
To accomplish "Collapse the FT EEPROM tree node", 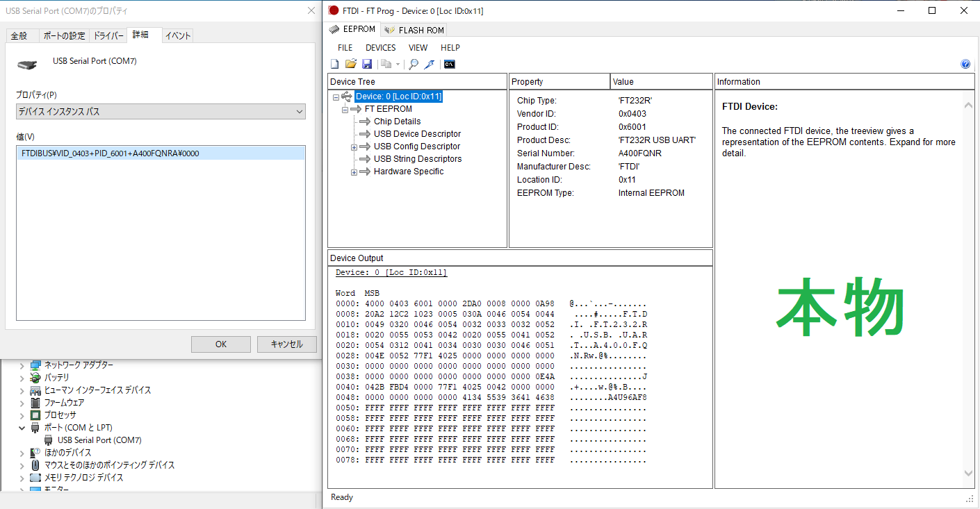I will (345, 110).
